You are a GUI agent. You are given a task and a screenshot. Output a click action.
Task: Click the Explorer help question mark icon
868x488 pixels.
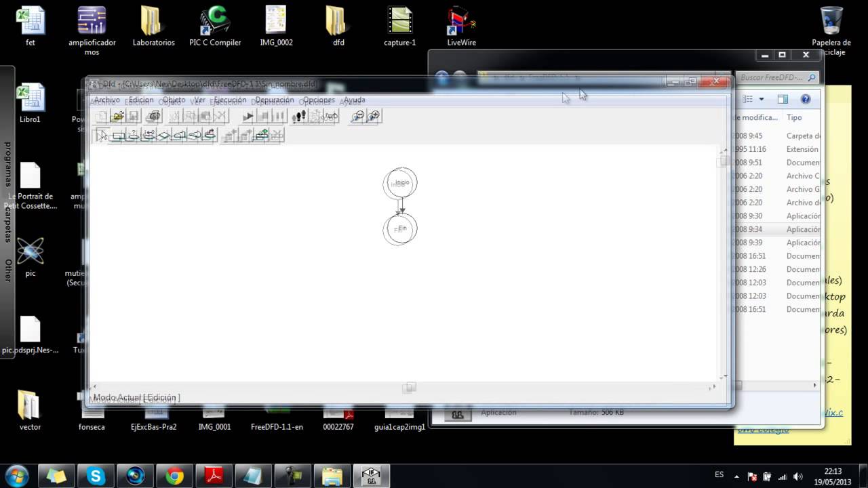point(806,100)
